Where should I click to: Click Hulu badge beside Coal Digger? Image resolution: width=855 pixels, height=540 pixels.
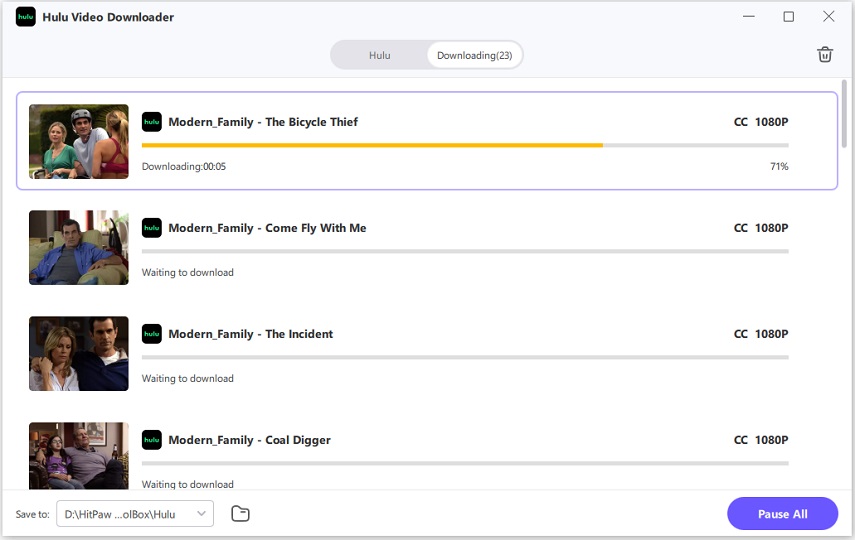(152, 440)
